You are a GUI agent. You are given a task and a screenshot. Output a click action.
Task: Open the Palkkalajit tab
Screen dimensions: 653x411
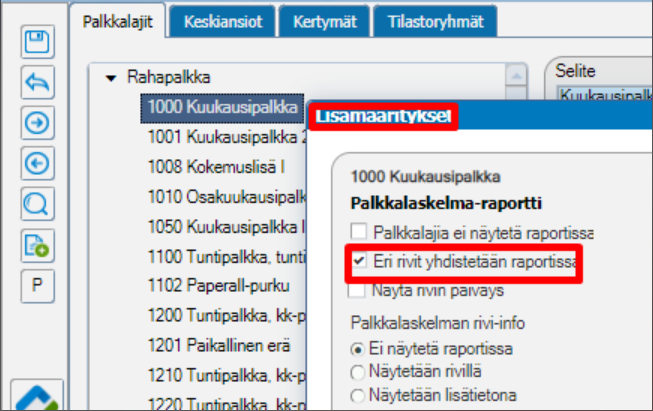click(x=118, y=22)
